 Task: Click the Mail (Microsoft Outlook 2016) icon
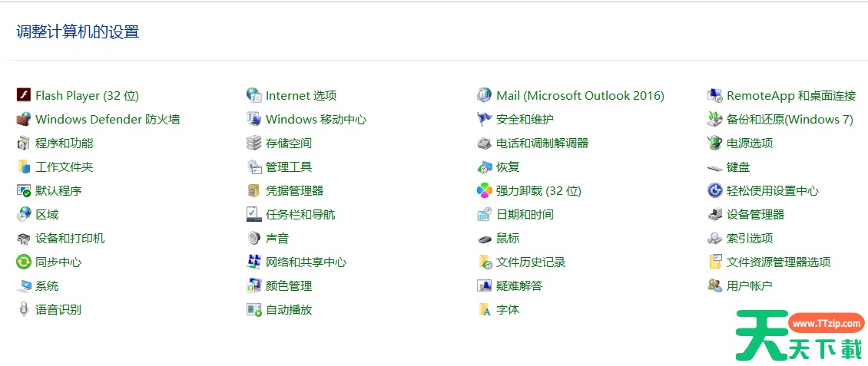pyautogui.click(x=484, y=95)
